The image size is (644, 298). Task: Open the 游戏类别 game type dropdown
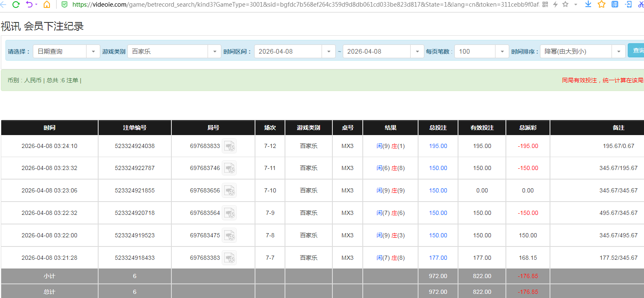(x=215, y=51)
